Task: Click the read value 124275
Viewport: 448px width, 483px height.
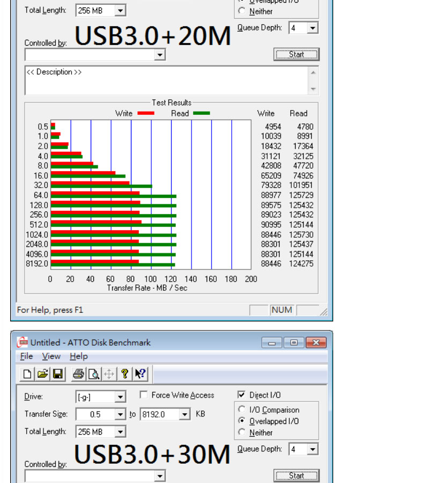Action: [301, 264]
